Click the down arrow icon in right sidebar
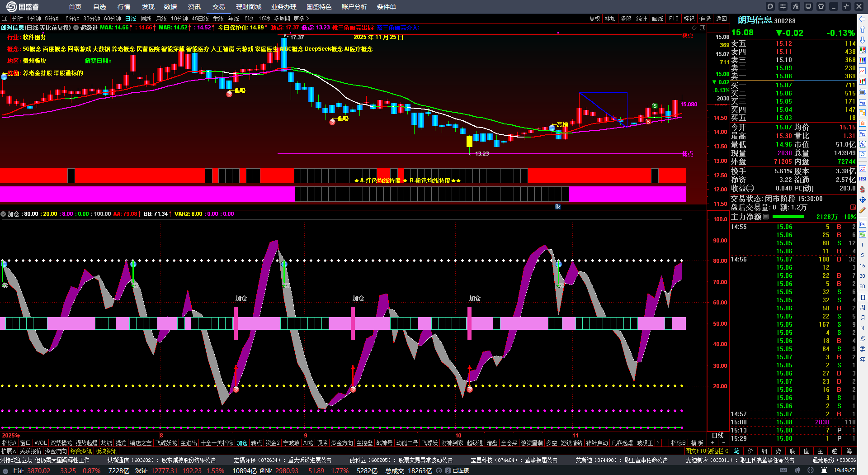Viewport: 868px width, 475px height. point(863,40)
